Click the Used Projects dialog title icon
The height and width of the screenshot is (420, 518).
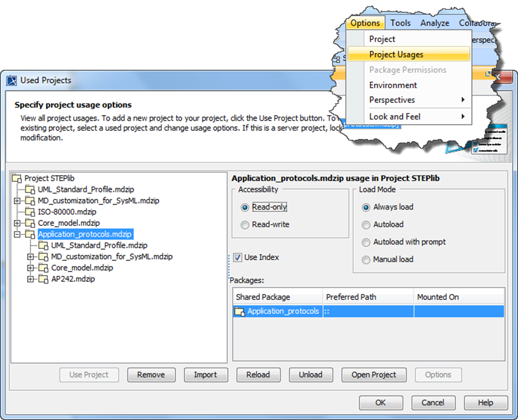pyautogui.click(x=12, y=80)
